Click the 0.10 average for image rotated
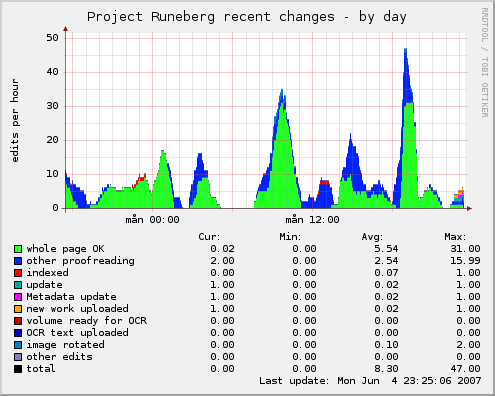The image size is (495, 396). point(386,345)
